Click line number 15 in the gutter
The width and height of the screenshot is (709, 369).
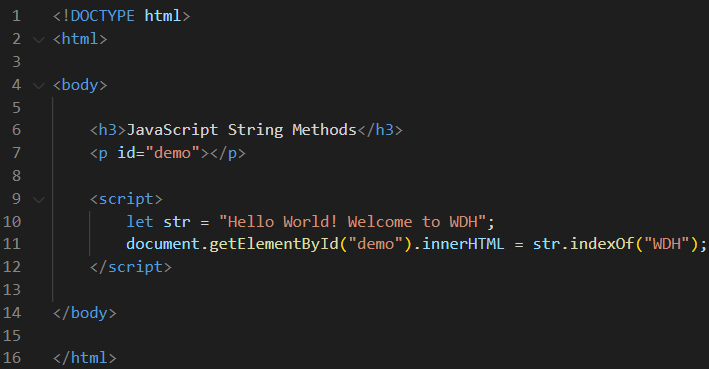(12, 336)
